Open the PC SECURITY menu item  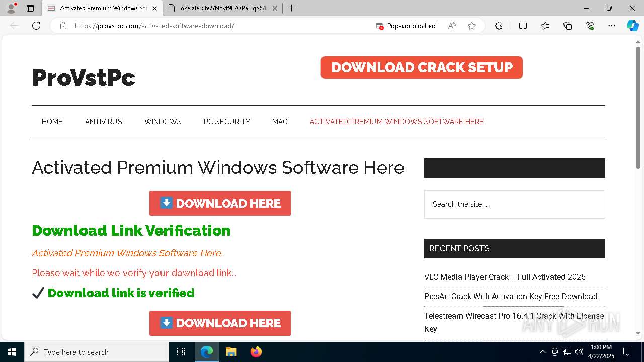[x=227, y=122]
